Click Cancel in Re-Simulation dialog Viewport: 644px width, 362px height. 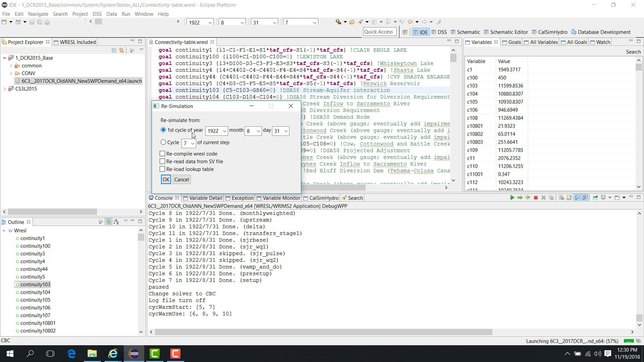coord(182,180)
